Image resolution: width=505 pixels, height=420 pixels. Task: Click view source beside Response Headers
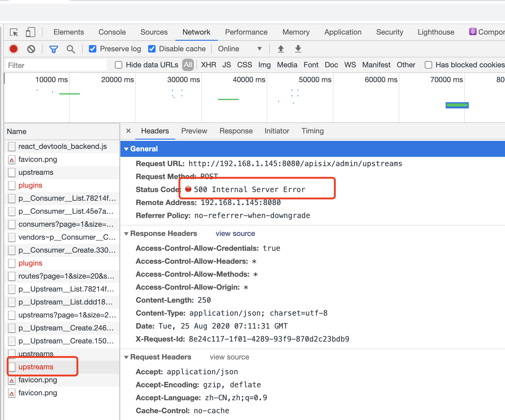coord(235,233)
